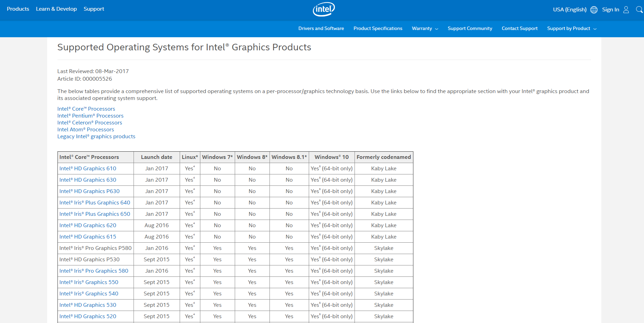The height and width of the screenshot is (323, 644).
Task: Click Kaby Lake in HD Graphics 610 row
Action: click(x=384, y=169)
